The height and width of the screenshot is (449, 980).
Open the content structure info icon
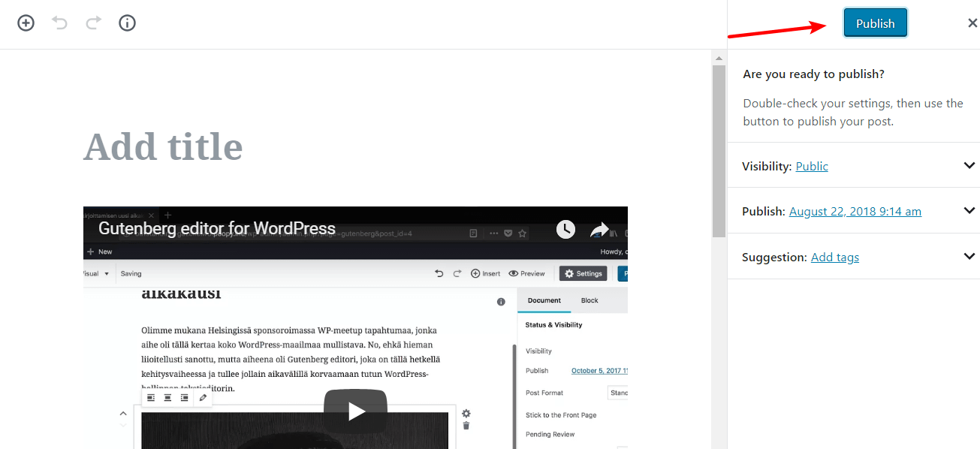point(128,23)
